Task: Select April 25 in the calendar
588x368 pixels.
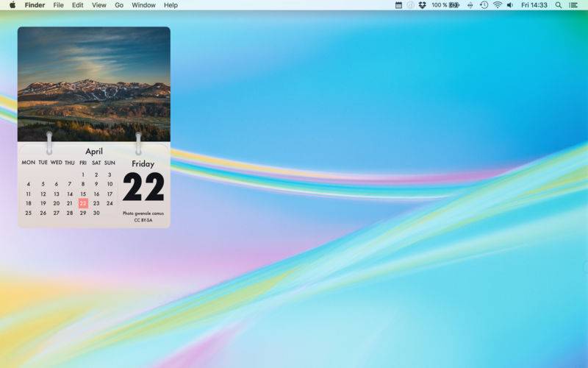Action: click(x=29, y=213)
